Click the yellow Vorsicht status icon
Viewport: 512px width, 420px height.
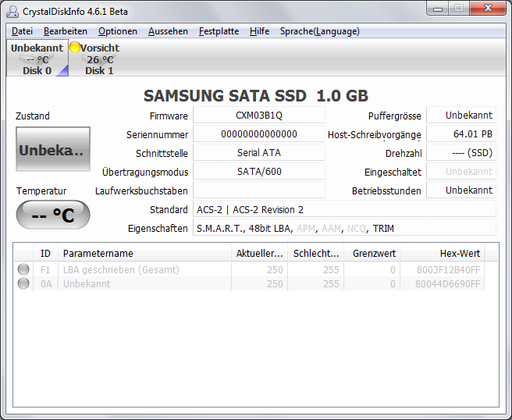(x=75, y=47)
